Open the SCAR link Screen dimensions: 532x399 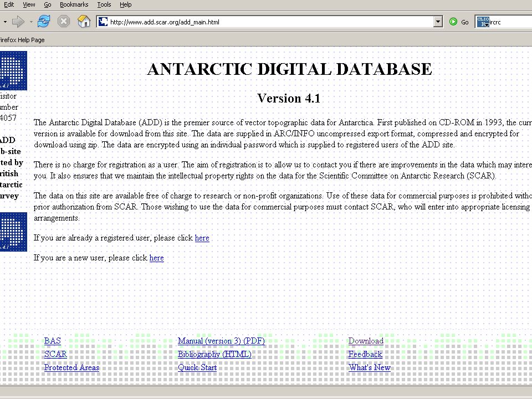pos(55,354)
